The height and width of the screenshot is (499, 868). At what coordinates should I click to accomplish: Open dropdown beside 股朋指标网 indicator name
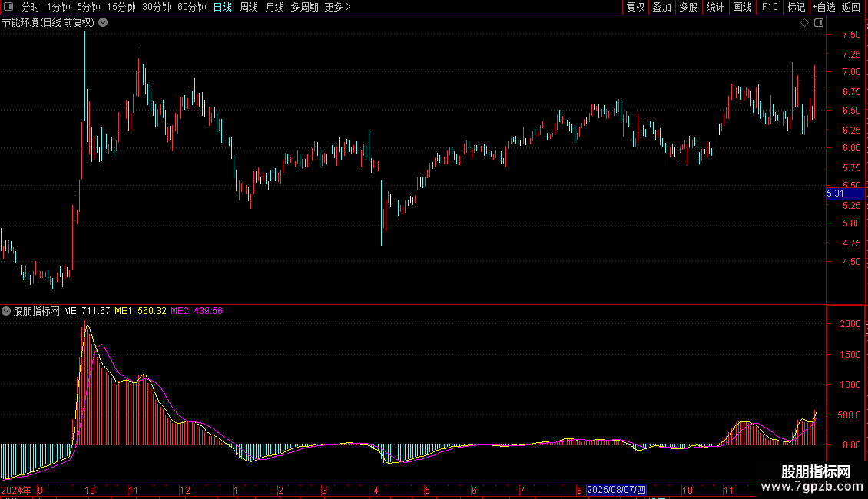[6, 311]
